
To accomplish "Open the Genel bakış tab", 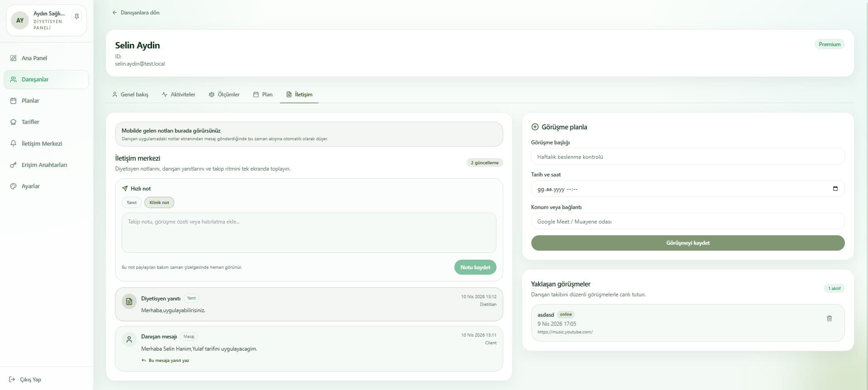I will coord(130,95).
